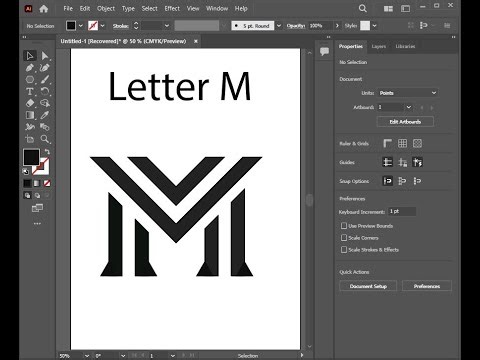Toggle Snap to Point option
This screenshot has width=480, height=360.
(x=387, y=181)
